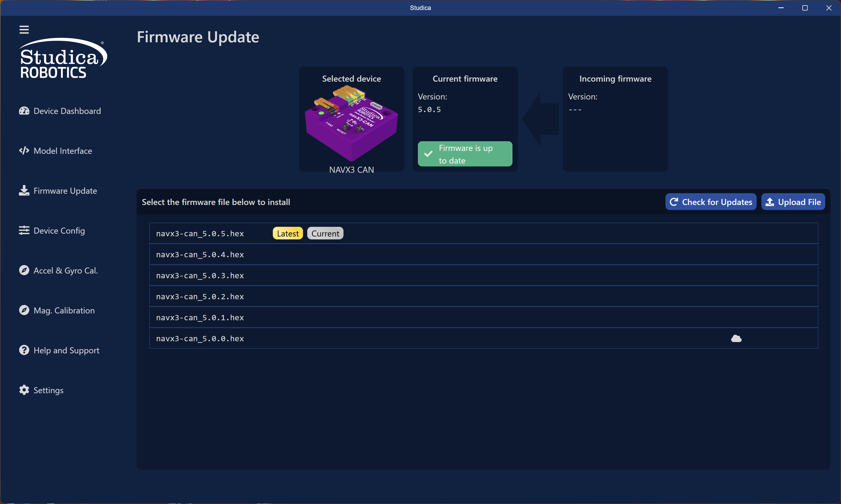Pick navx3-can_5.0.2.hex firmware row
Image resolution: width=841 pixels, height=504 pixels.
[200, 297]
